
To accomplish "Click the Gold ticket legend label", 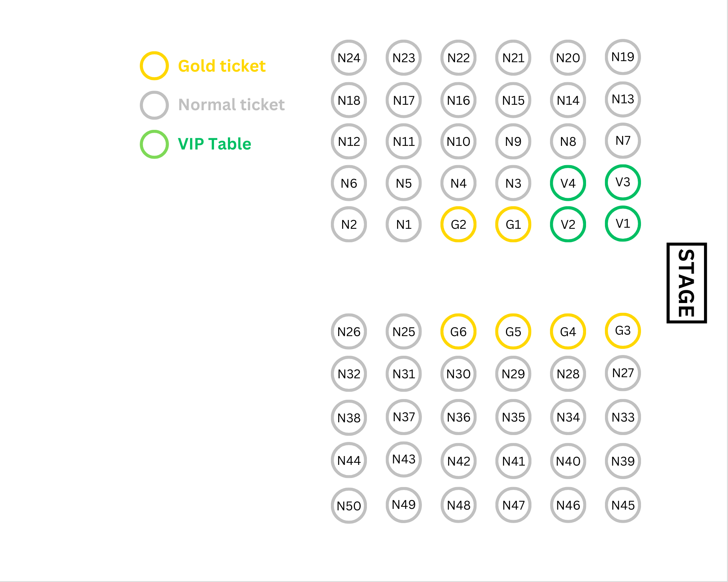I will 222,66.
